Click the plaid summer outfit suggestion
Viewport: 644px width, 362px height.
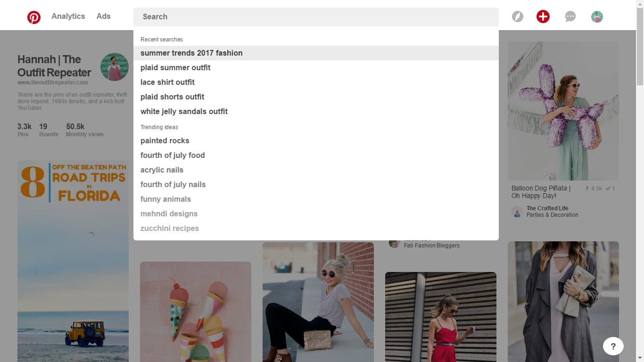175,67
